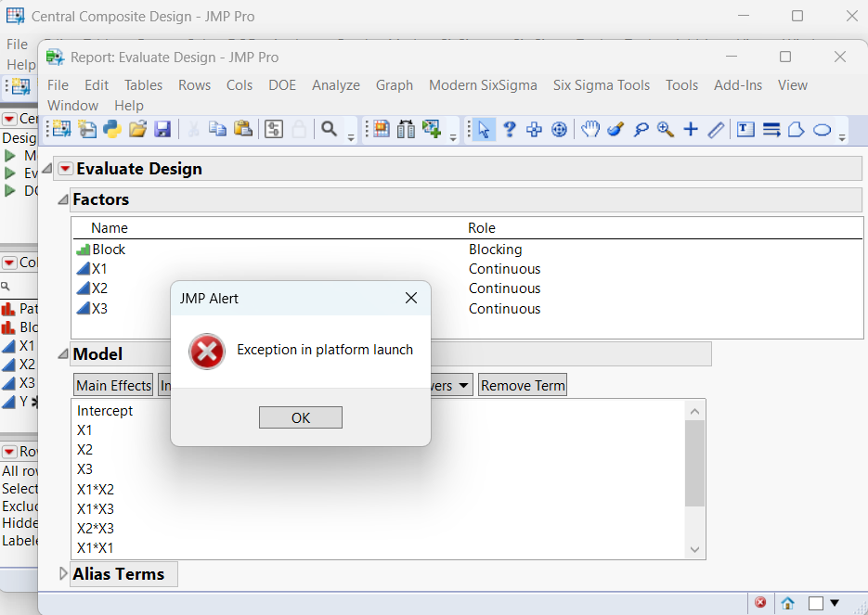Viewport: 868px width, 615px height.
Task: Click the Search magnifier toolbar icon
Action: pyautogui.click(x=329, y=130)
